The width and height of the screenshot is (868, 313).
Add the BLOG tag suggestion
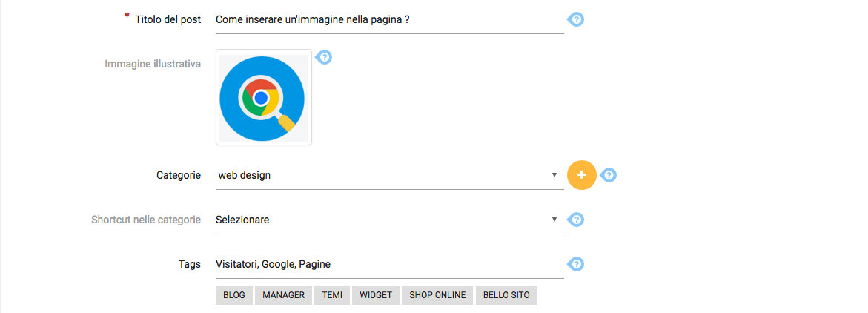(x=234, y=295)
